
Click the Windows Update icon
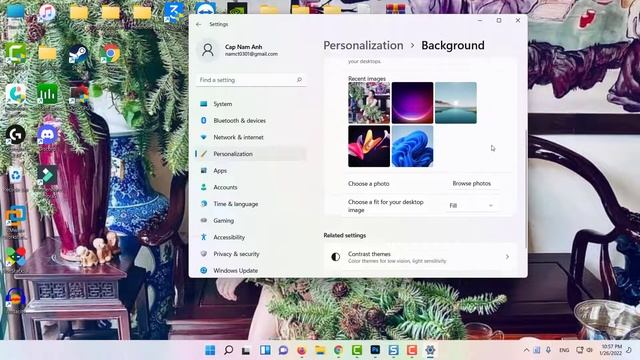(204, 270)
